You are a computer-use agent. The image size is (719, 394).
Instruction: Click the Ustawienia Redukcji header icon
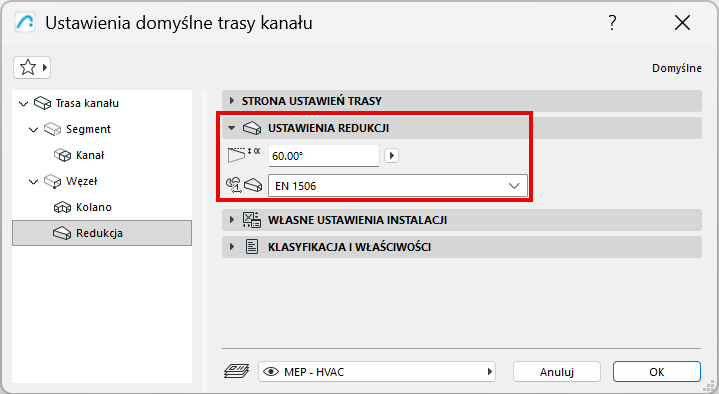point(252,128)
